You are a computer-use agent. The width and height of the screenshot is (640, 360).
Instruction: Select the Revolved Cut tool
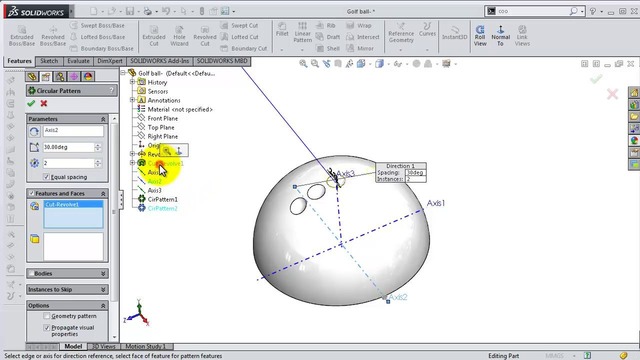coord(205,36)
